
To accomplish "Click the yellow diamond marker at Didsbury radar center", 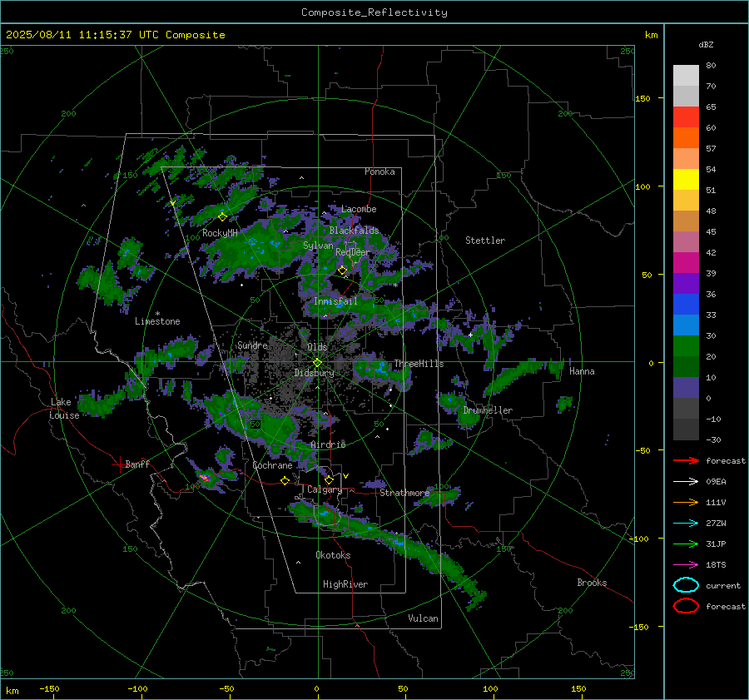I will pyautogui.click(x=318, y=362).
